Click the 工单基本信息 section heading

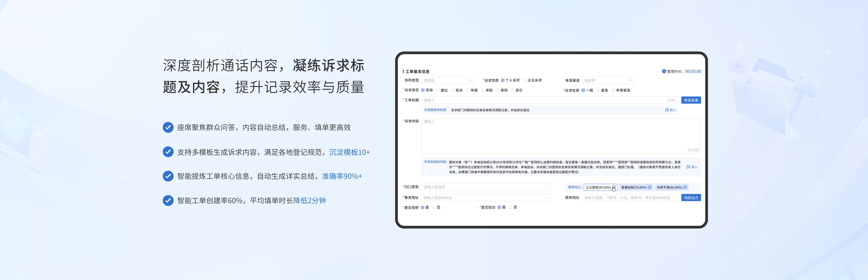coord(417,72)
